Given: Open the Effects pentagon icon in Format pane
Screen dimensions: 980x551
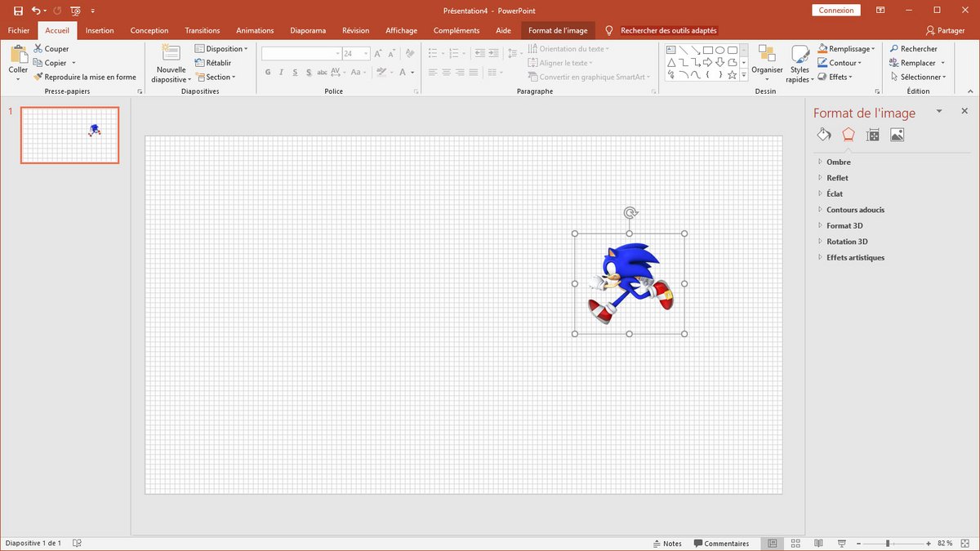Looking at the screenshot, I should point(849,135).
